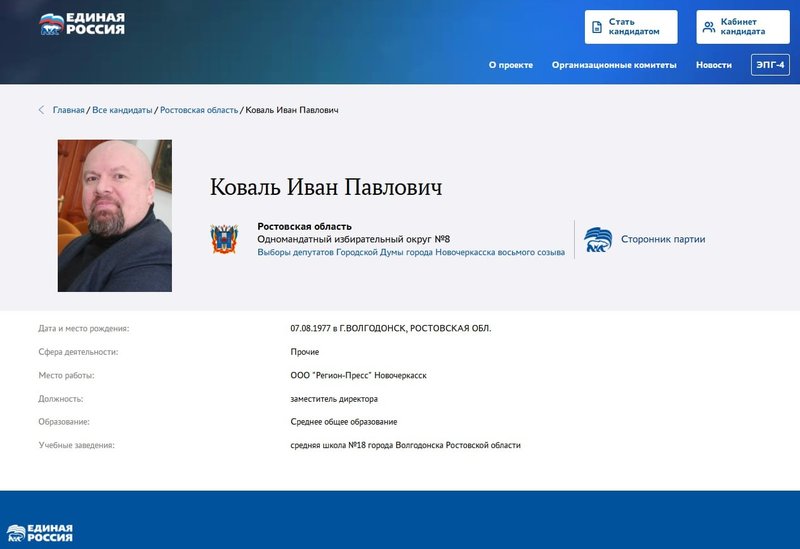Click the Единая Россия logo in footer
The width and height of the screenshot is (800, 549).
(40, 533)
